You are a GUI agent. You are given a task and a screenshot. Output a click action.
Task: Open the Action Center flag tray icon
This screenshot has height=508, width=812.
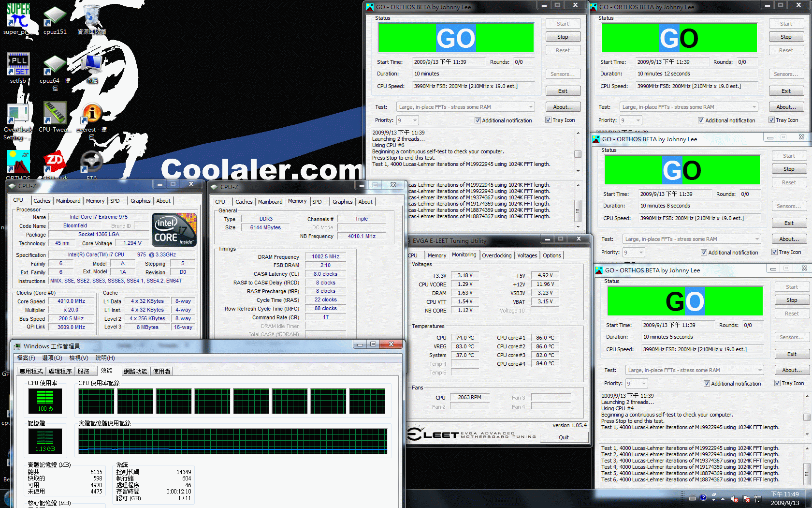(x=746, y=499)
